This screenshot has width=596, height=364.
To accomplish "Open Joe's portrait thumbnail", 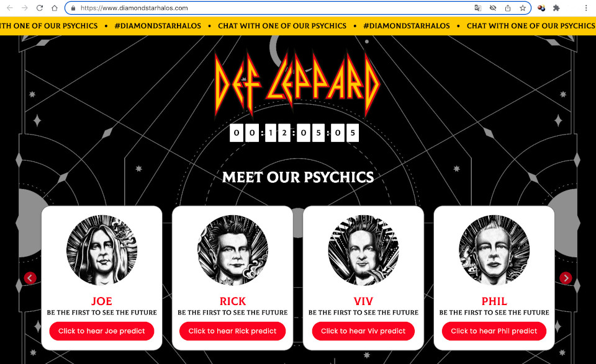I will [102, 250].
